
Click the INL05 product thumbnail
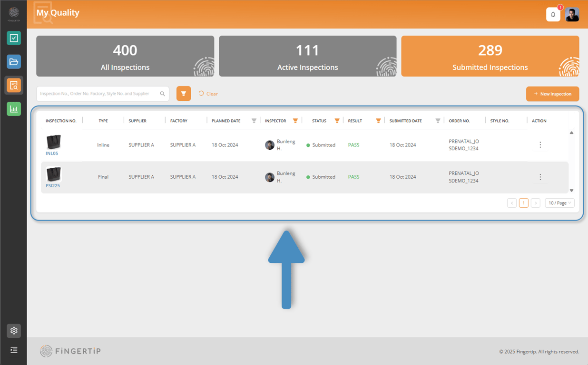[53, 142]
